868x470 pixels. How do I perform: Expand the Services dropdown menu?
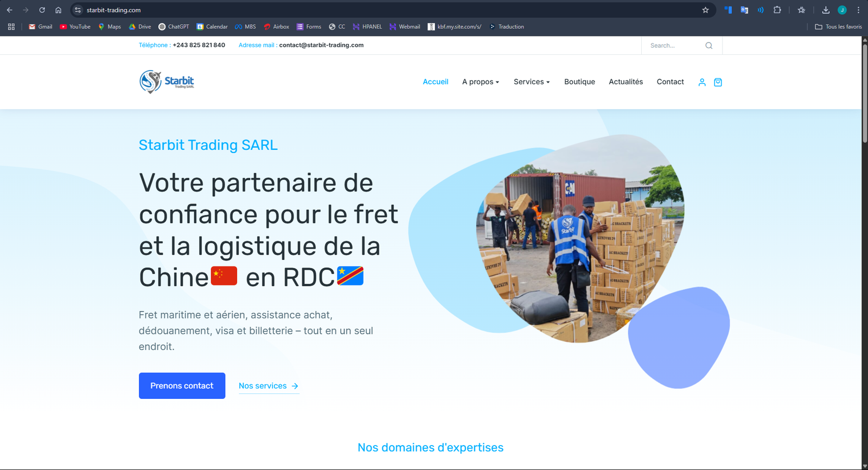532,82
